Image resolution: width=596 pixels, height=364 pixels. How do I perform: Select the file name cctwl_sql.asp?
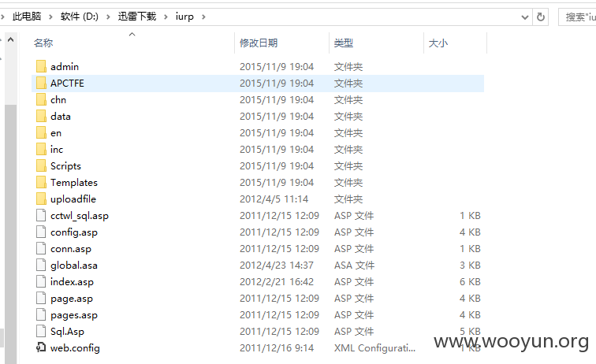point(80,215)
